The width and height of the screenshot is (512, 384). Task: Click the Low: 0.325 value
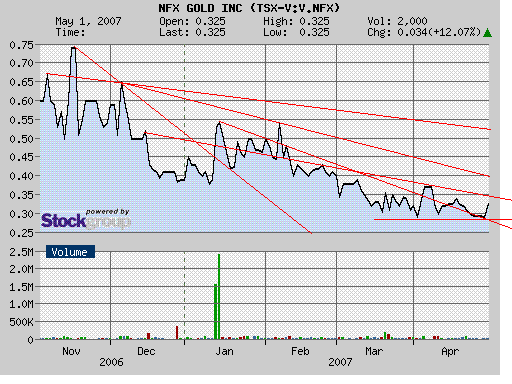tap(296, 32)
